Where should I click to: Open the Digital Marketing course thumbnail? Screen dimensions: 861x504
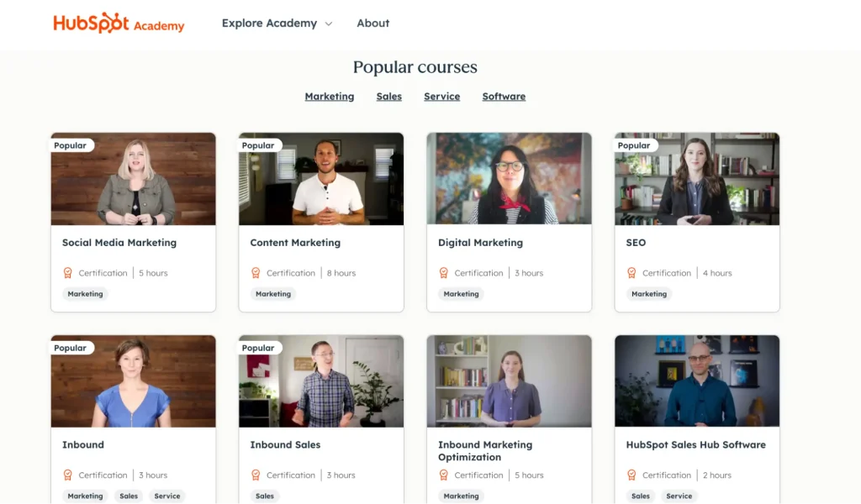[509, 178]
